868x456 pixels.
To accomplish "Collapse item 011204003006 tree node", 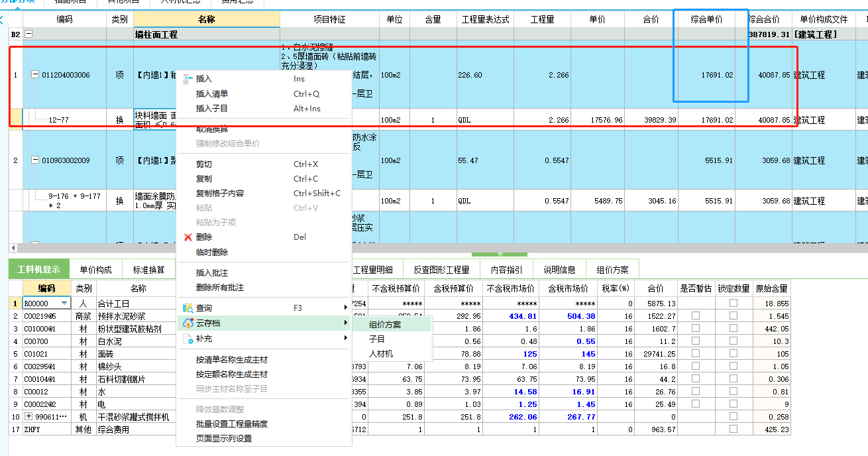I will click(36, 75).
